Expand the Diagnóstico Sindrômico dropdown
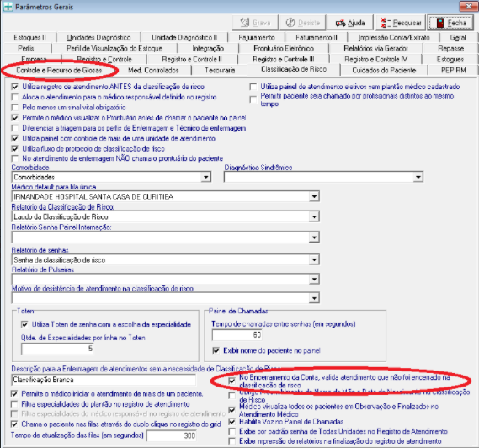The width and height of the screenshot is (479, 448). coord(418,177)
